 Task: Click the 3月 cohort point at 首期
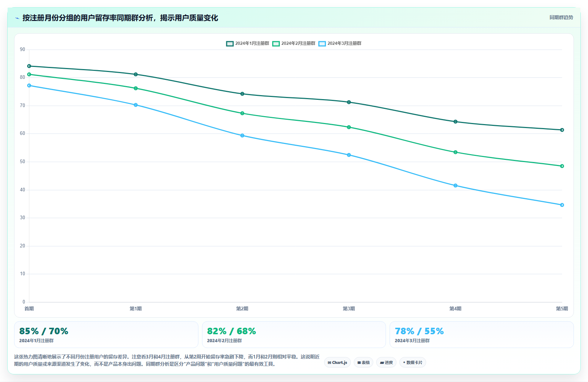[29, 86]
